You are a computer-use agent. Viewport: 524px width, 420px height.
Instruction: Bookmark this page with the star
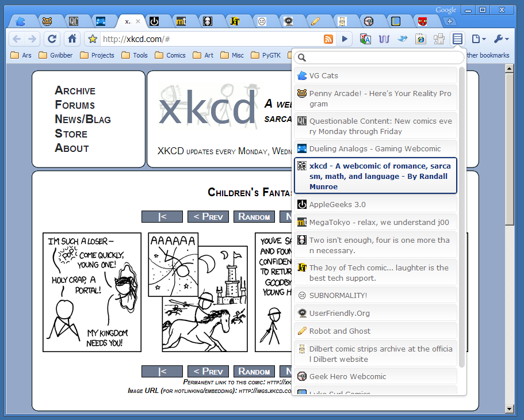coord(93,39)
